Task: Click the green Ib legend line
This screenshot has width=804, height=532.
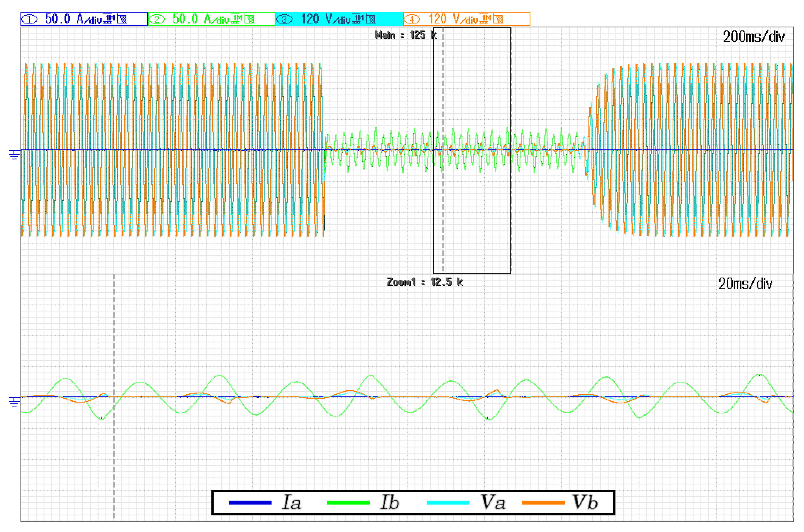Action: pyautogui.click(x=348, y=502)
